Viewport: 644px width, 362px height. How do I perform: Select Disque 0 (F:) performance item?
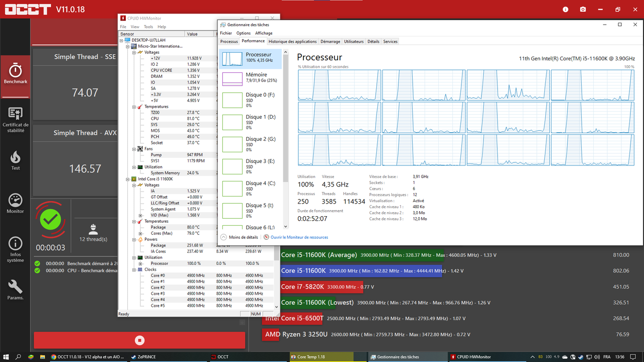251,100
